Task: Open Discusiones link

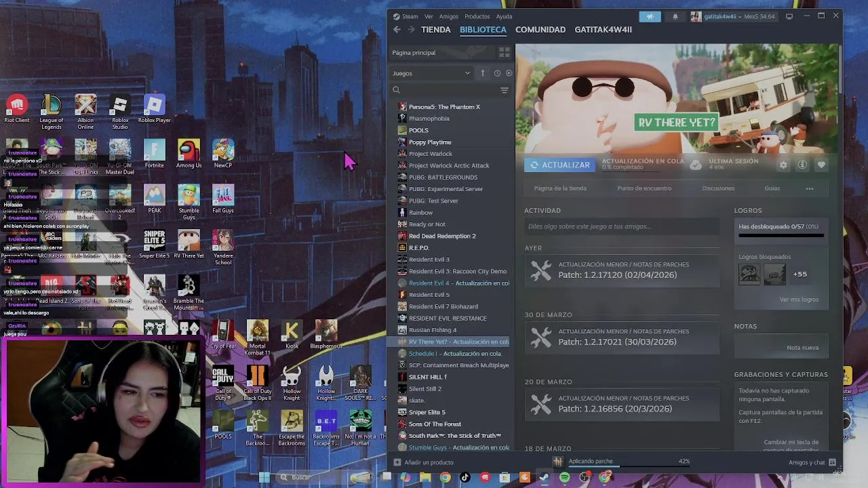Action: click(718, 188)
